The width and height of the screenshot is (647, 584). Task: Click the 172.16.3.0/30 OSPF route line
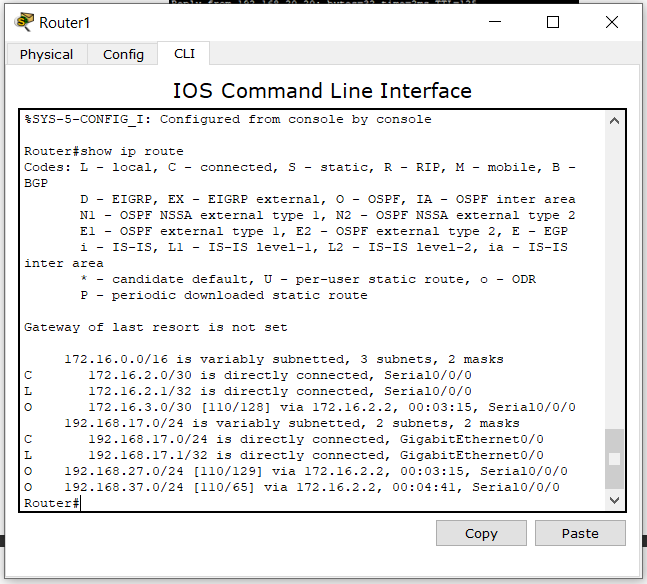(x=300, y=407)
